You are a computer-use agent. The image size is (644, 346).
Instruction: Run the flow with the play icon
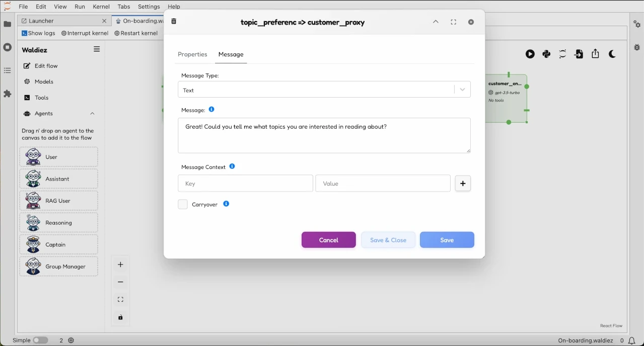point(530,54)
